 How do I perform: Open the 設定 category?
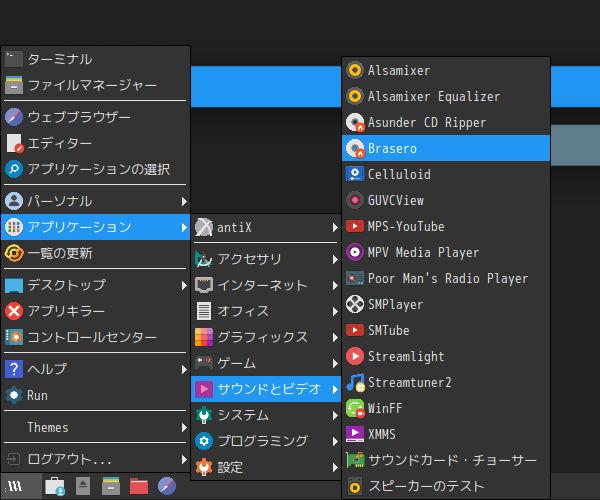tap(266, 467)
